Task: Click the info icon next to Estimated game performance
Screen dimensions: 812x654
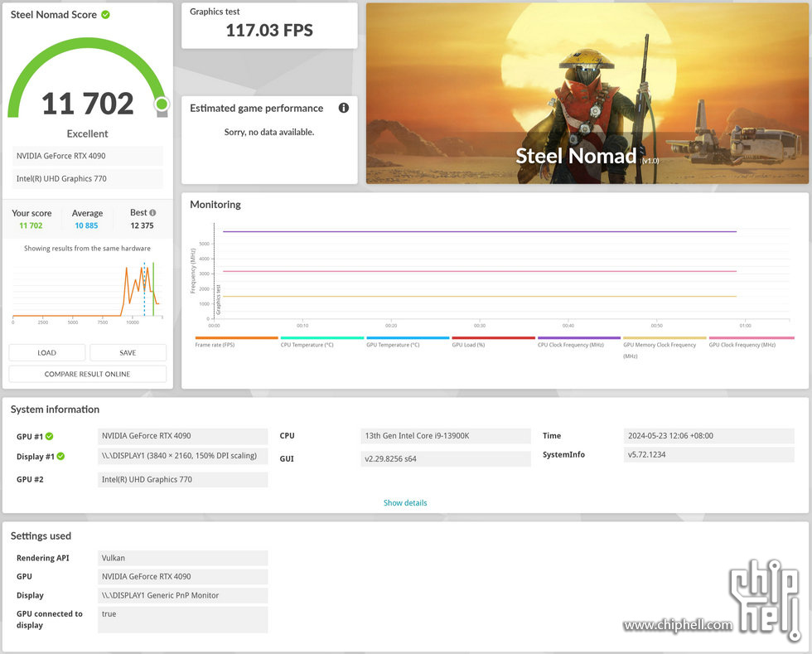Action: click(343, 108)
